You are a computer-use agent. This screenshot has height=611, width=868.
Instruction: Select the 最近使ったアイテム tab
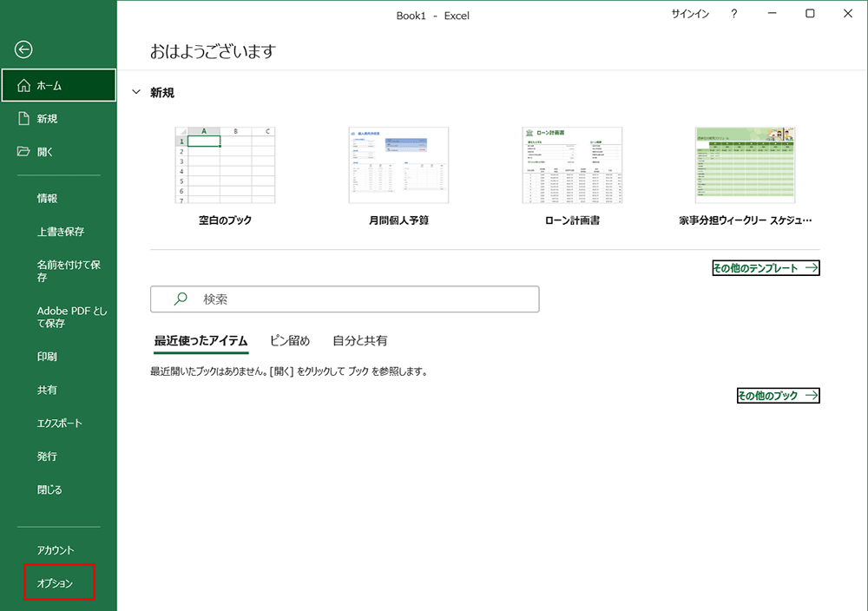[x=201, y=341]
